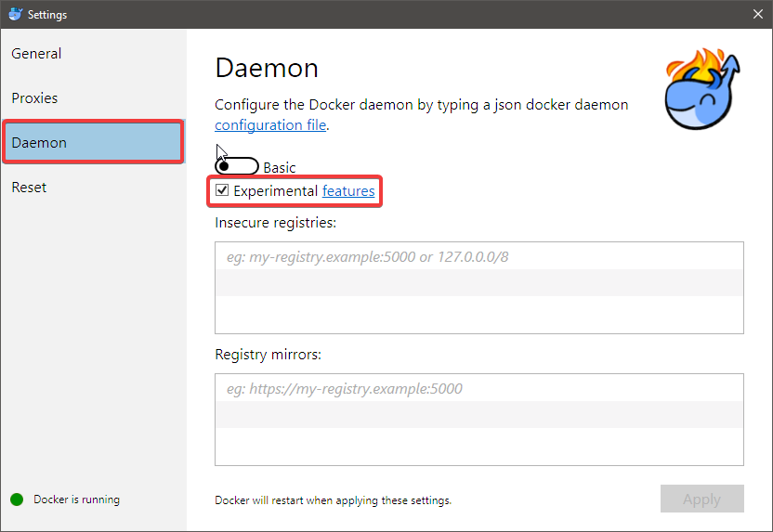Click the Docker whale icon in title bar

(x=14, y=14)
